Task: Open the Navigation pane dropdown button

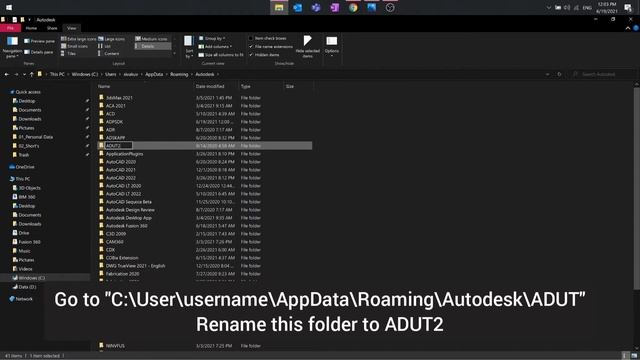Action: click(12, 47)
